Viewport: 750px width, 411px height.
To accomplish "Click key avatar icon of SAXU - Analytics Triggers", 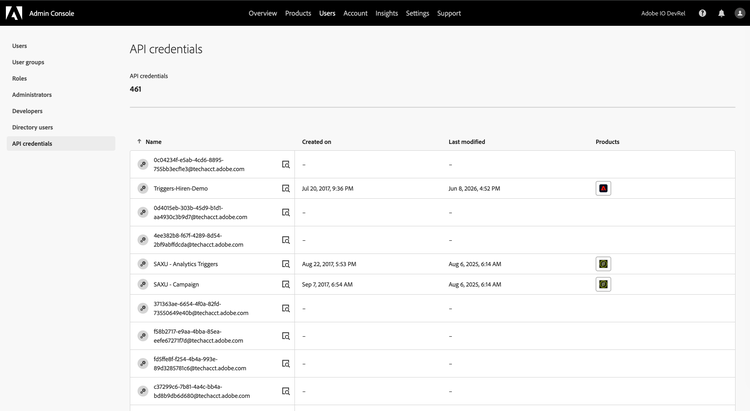I will tap(143, 264).
